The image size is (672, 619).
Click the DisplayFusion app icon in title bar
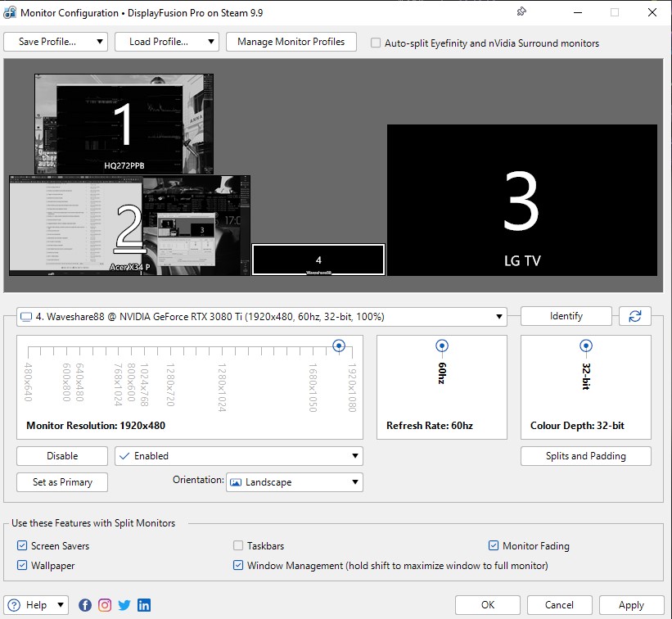(x=10, y=13)
